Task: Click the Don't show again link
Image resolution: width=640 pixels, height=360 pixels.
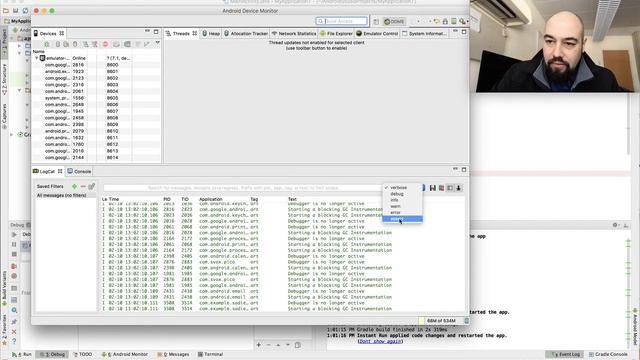Action: pyautogui.click(x=380, y=341)
